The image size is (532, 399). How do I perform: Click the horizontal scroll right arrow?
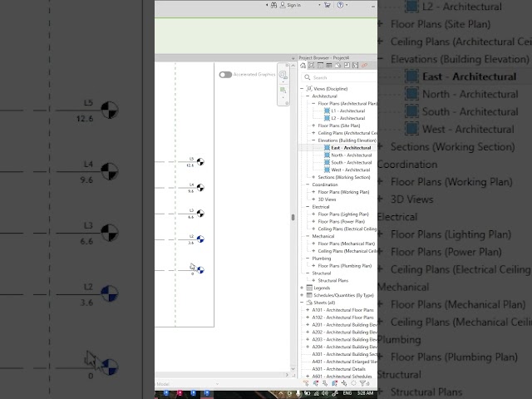[287, 375]
